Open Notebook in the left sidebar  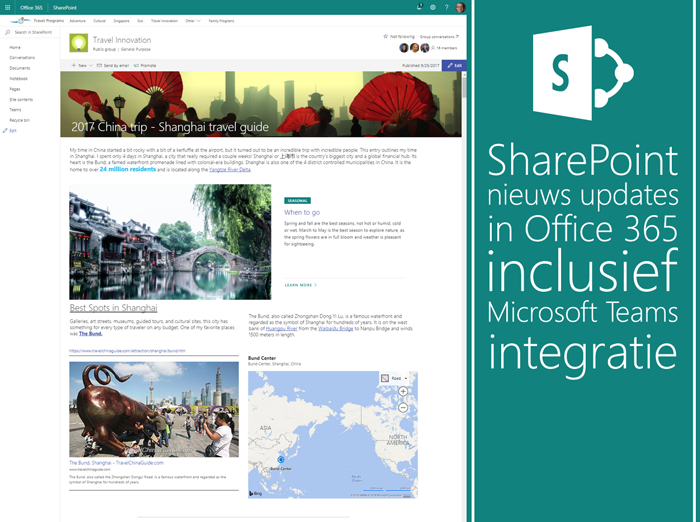[18, 78]
